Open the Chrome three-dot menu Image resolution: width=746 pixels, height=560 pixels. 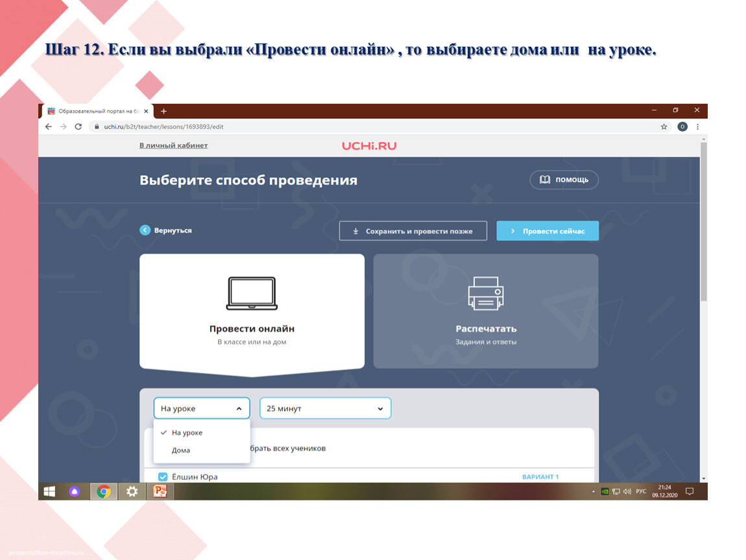click(x=697, y=127)
